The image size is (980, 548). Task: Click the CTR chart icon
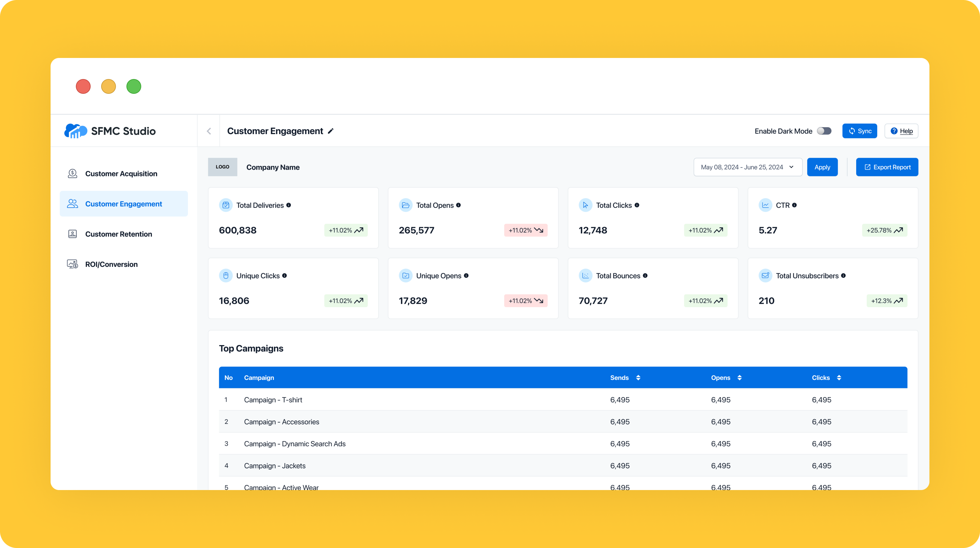pyautogui.click(x=766, y=205)
